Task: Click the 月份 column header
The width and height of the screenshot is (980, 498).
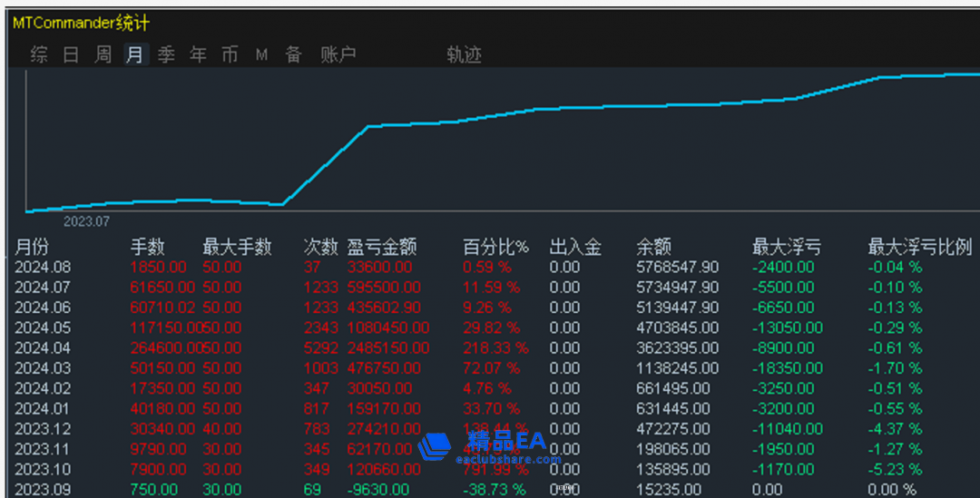Action: point(32,248)
